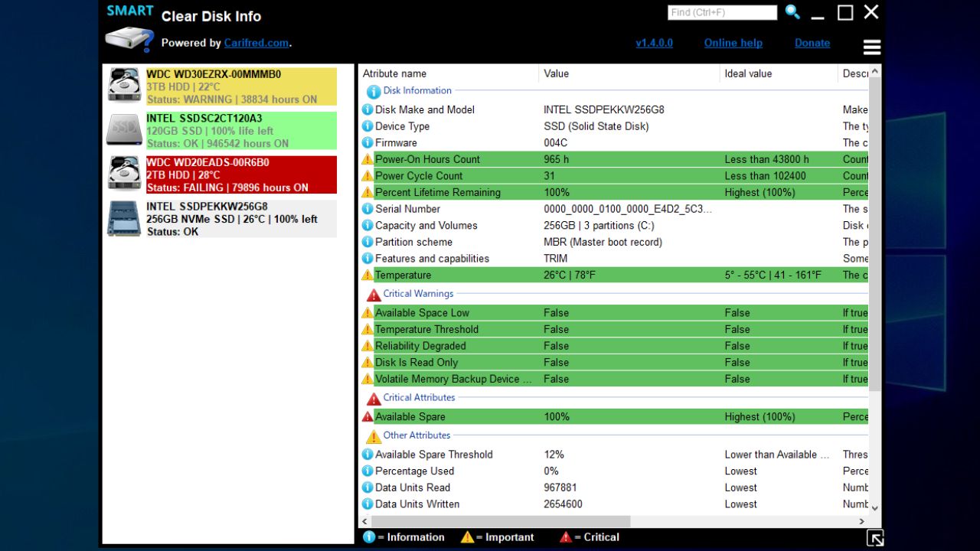Click the horizontal scrollbar thumb
The width and height of the screenshot is (980, 551).
(x=501, y=521)
